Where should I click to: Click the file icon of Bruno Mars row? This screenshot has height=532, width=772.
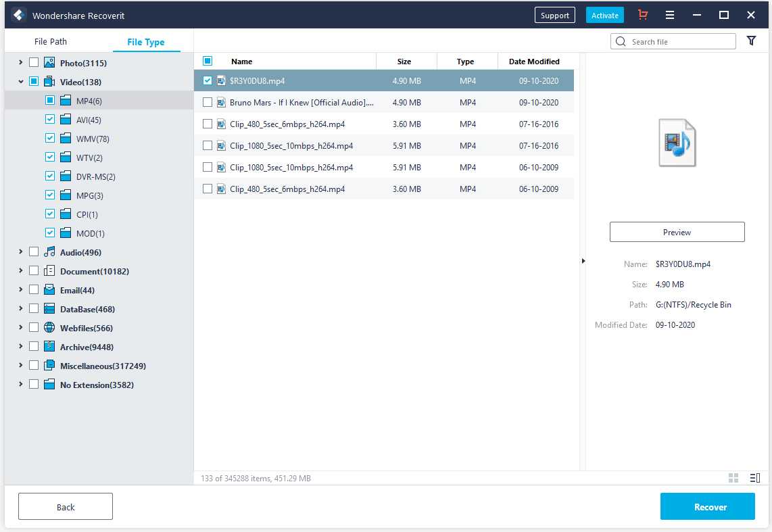click(x=221, y=102)
